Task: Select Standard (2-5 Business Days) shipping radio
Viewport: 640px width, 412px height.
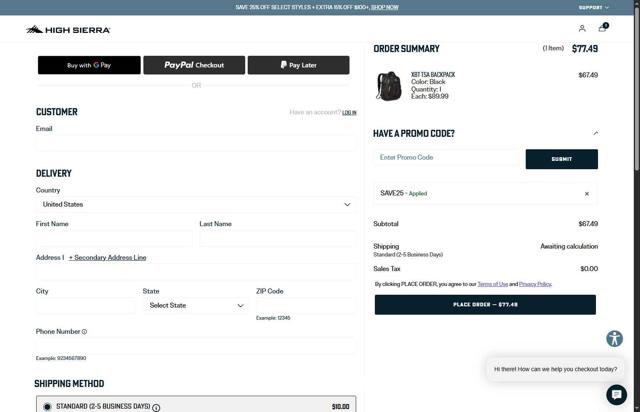Action: [x=47, y=406]
